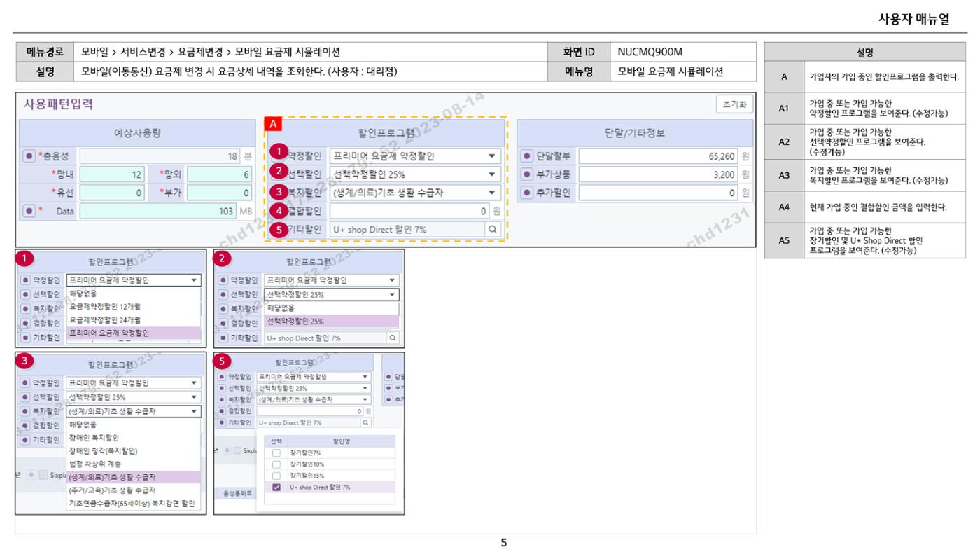Open 복지할인 dropdown in example 5
This screenshot has width=980, height=552.
tap(314, 399)
